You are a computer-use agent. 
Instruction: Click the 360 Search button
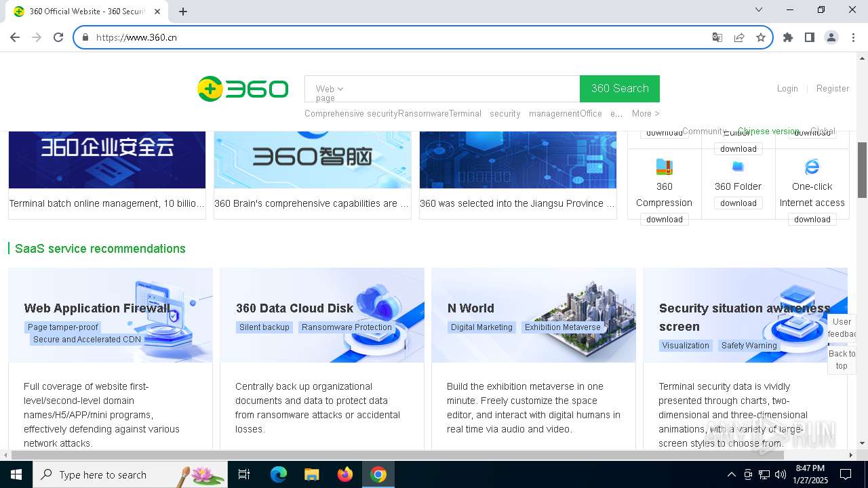click(x=620, y=89)
